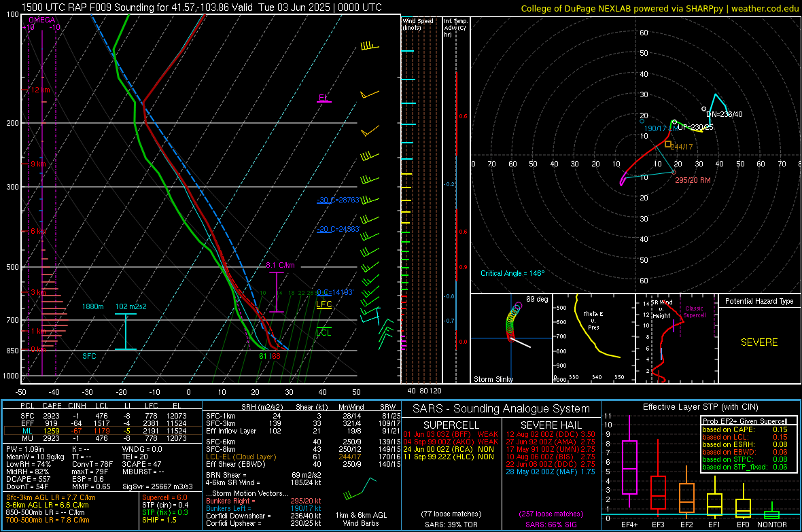Click the 102 m2s2 helicity label
Viewport: 802px width, 532px height.
pyautogui.click(x=131, y=306)
